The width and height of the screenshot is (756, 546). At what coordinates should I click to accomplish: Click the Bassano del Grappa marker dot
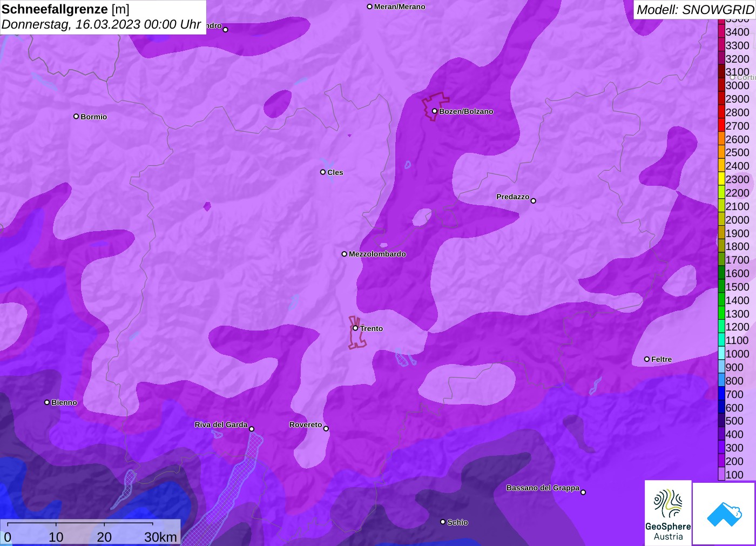583,492
